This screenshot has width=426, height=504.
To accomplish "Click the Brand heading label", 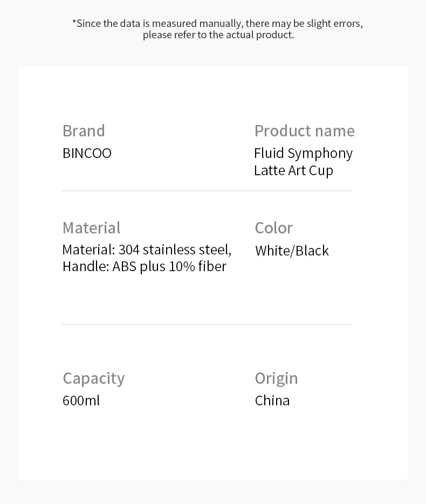I will (84, 131).
